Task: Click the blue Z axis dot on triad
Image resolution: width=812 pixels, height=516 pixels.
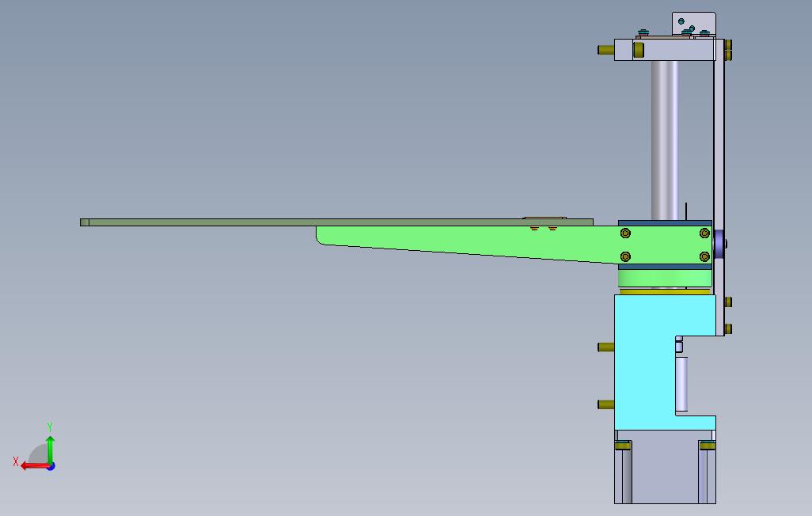Action: pos(51,466)
